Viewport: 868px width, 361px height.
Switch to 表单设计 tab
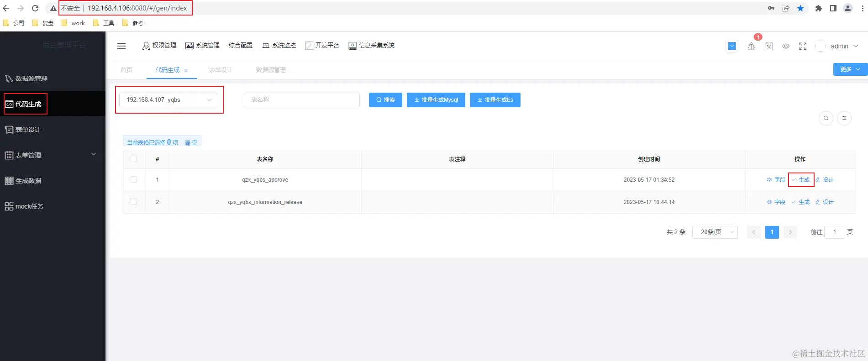pyautogui.click(x=221, y=70)
